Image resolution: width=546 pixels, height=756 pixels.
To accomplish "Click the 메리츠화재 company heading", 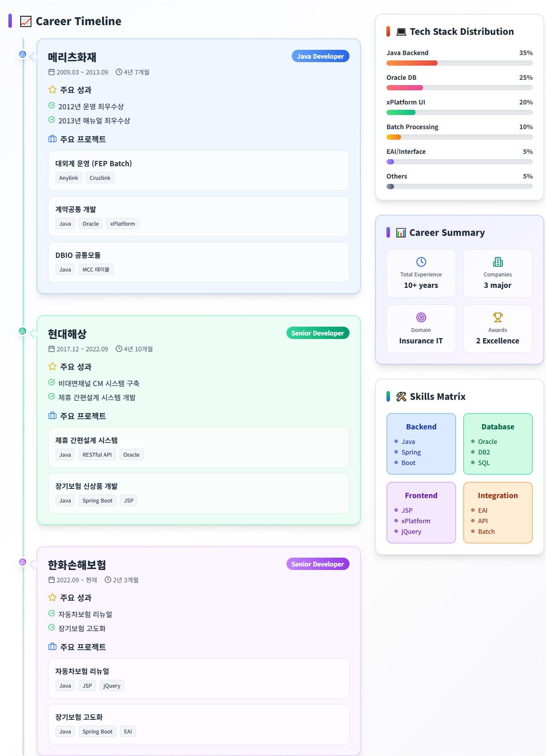I will pyautogui.click(x=72, y=57).
